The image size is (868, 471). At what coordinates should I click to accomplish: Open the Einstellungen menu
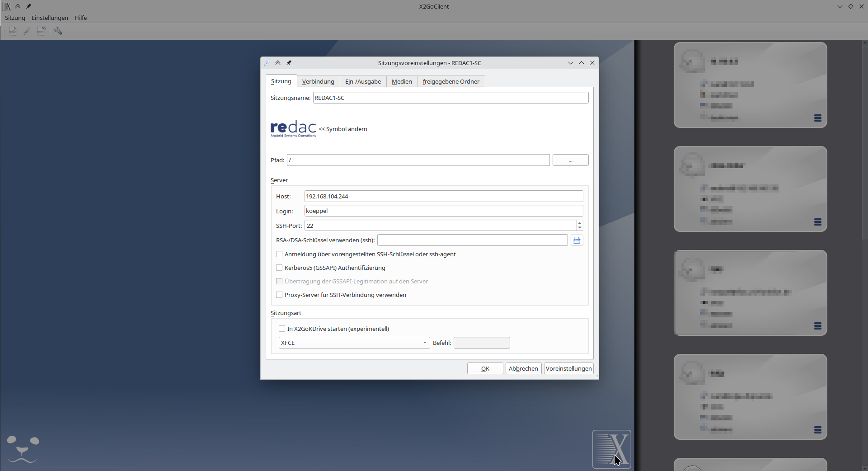(x=49, y=18)
